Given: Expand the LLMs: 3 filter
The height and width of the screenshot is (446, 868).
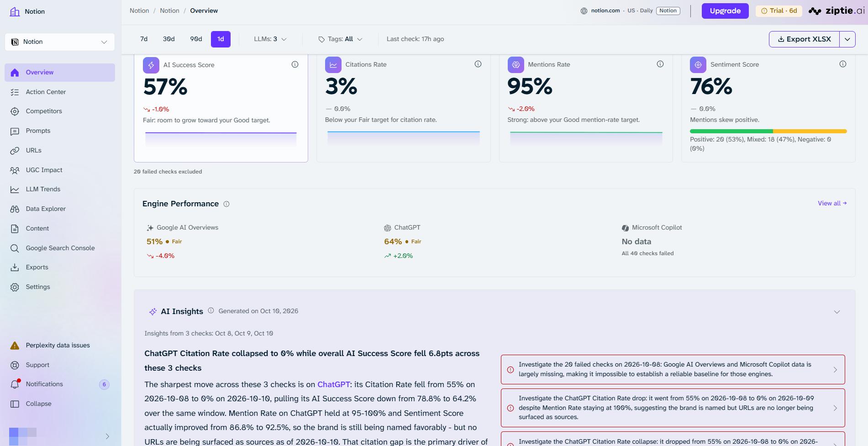Looking at the screenshot, I should (270, 39).
